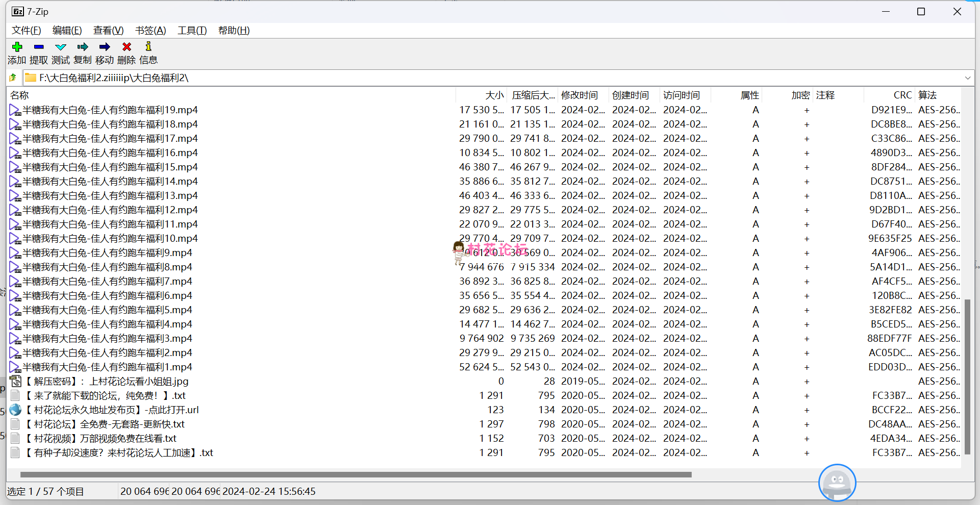Click video icon of 福利3.mp4
The height and width of the screenshot is (505, 980).
click(x=15, y=338)
